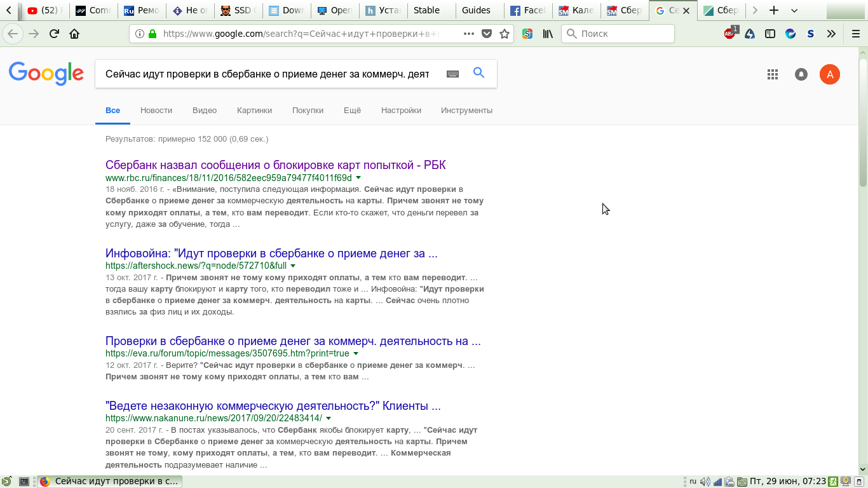The image size is (868, 488).
Task: Click the blue magnifier search button
Action: (x=479, y=73)
